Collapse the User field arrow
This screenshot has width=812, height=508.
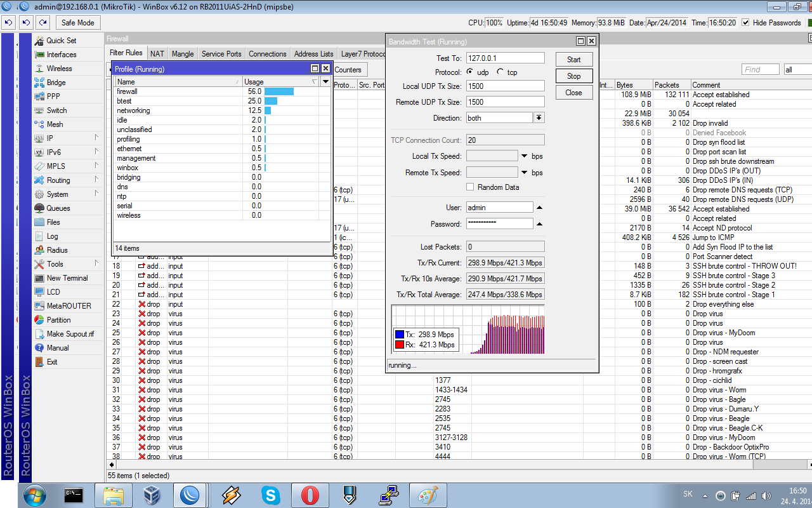[539, 208]
